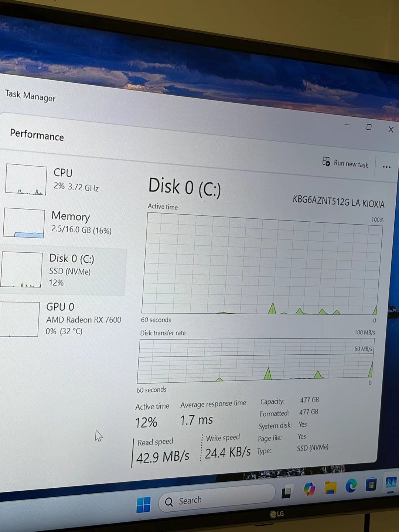This screenshot has height=532, width=399.
Task: Click the Disk transfer rate graph
Action: point(255,361)
